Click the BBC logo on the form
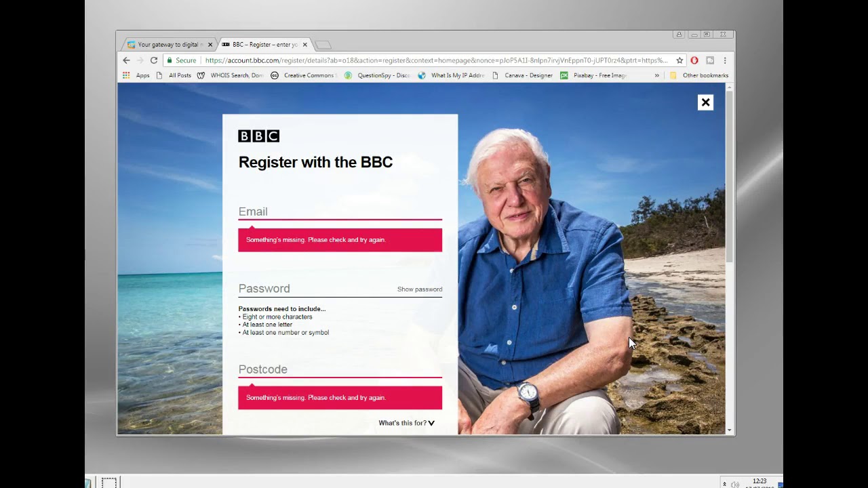 (x=258, y=136)
